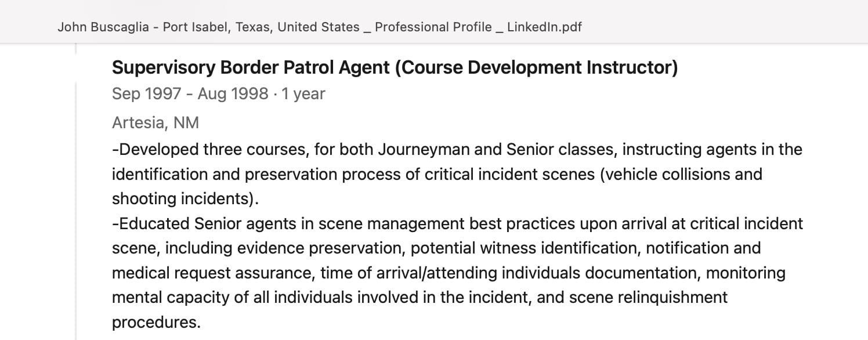This screenshot has width=868, height=340.
Task: Click the line starting "medical request assurance"
Action: coord(449,273)
